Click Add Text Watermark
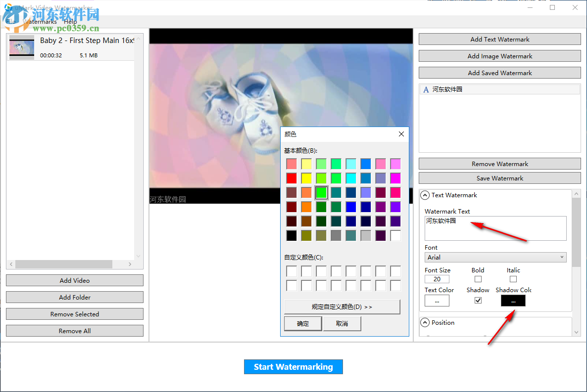The height and width of the screenshot is (392, 587). click(499, 39)
